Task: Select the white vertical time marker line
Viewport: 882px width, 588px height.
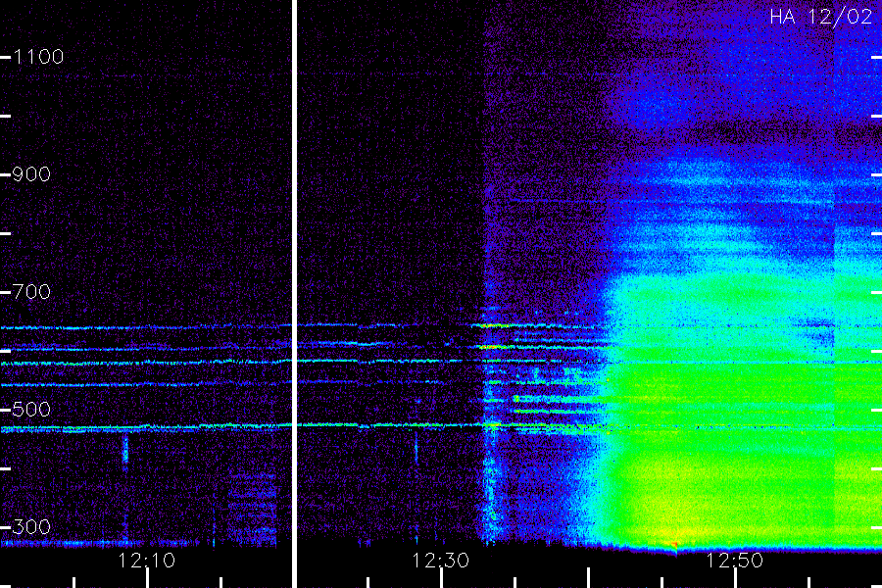Action: tap(294, 294)
